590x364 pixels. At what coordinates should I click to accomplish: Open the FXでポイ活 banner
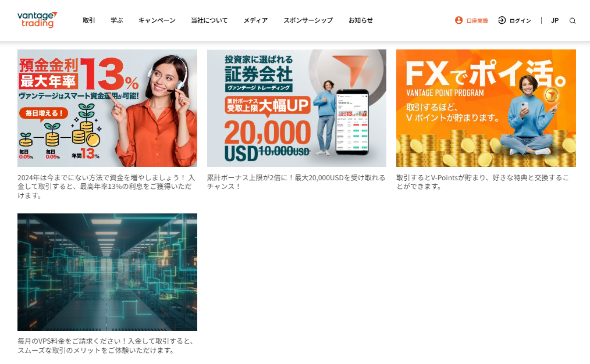(486, 108)
